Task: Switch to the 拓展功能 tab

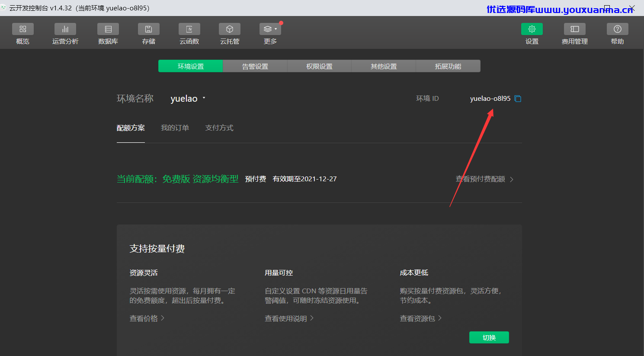Action: point(448,66)
